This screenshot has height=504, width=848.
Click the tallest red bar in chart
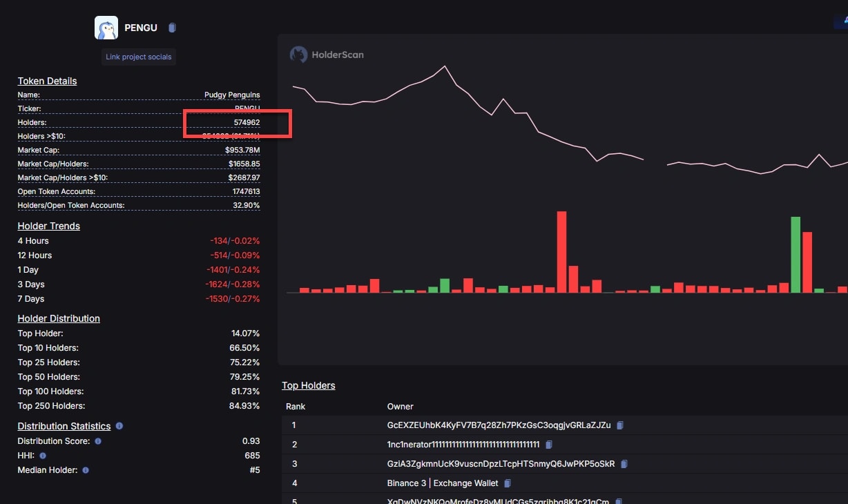561,251
